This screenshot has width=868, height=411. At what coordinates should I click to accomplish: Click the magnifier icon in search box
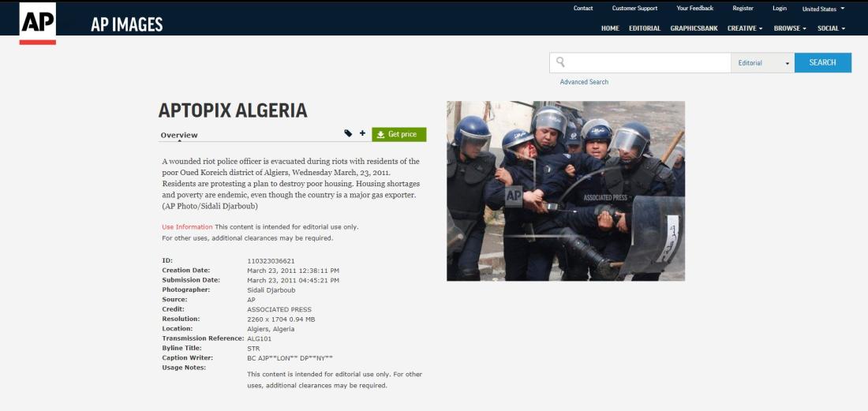point(561,62)
